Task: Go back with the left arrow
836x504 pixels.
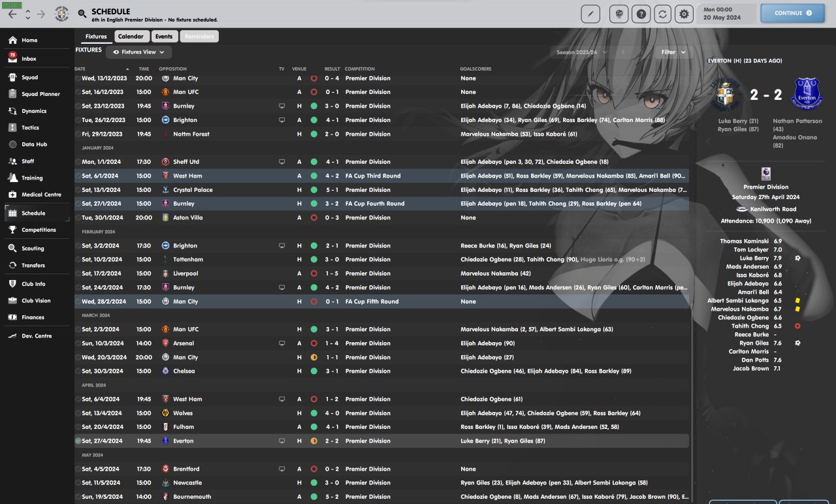Action: click(x=12, y=14)
